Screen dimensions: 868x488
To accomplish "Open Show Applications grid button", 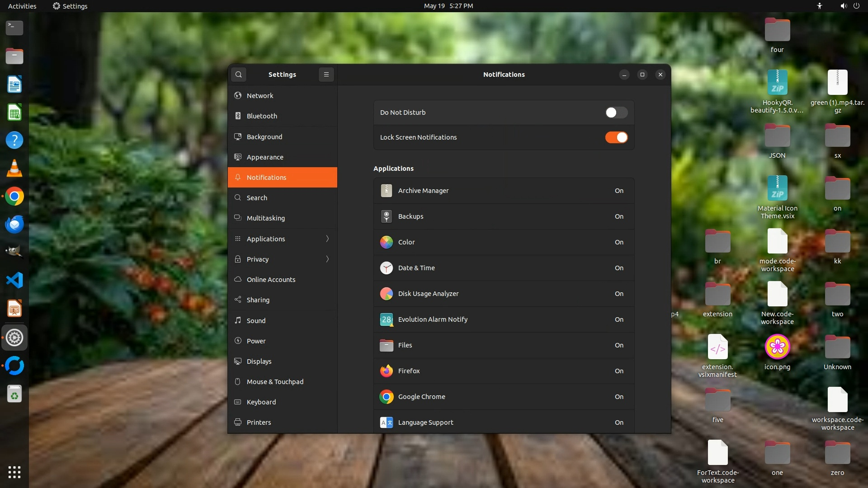I will 14,472.
